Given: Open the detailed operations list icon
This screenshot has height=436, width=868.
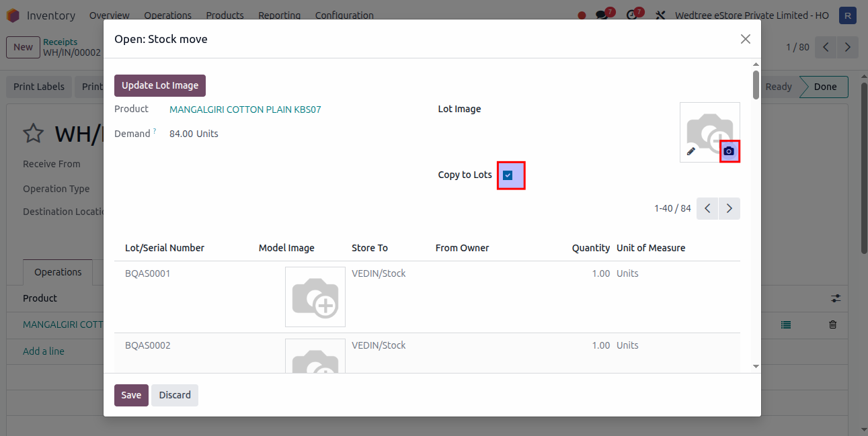Looking at the screenshot, I should coord(786,324).
